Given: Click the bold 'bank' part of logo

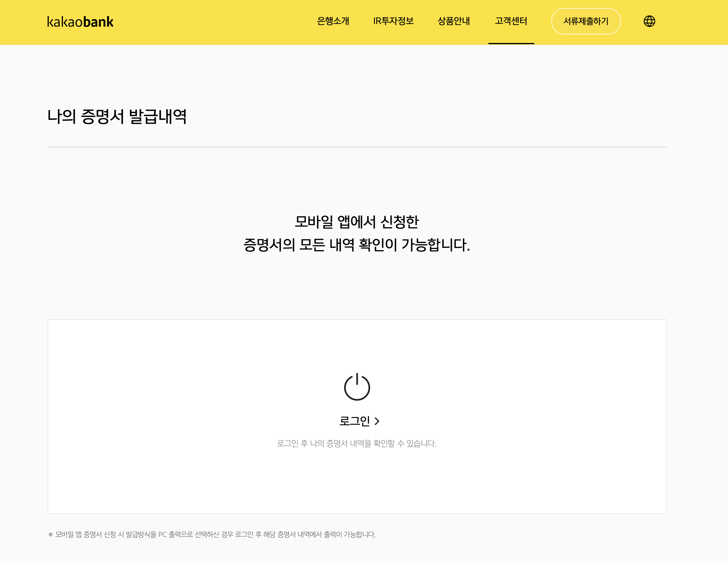Looking at the screenshot, I should 98,22.
